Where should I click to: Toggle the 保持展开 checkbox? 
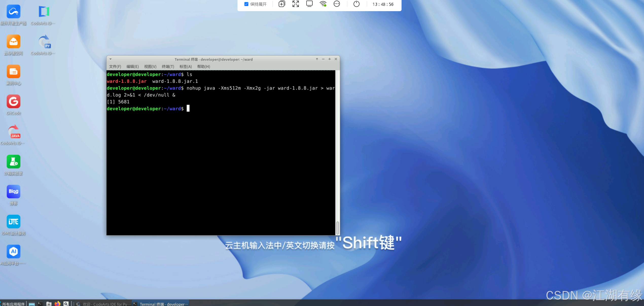pos(246,4)
